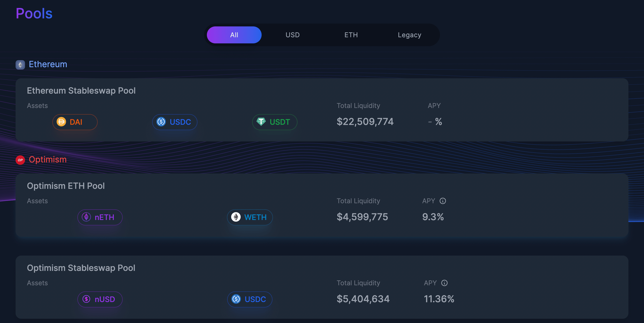This screenshot has width=644, height=323.
Task: Click USDC icon in Ethereum Stableswap Pool
Action: click(161, 122)
